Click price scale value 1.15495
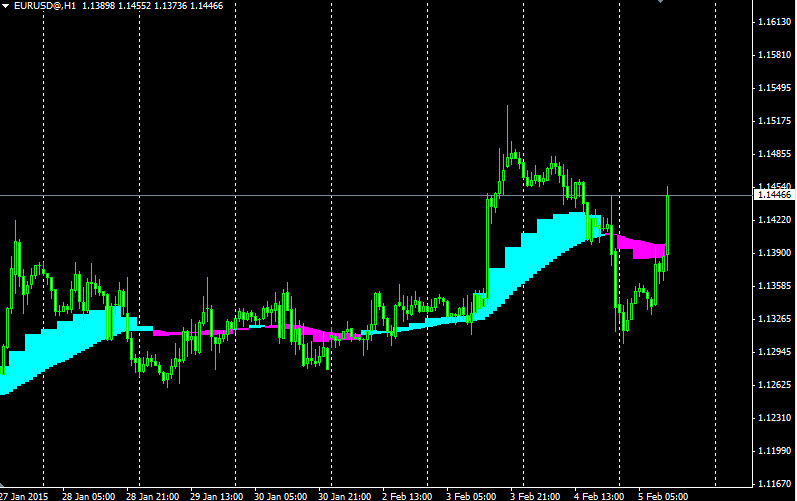This screenshot has width=797, height=501. click(x=775, y=87)
